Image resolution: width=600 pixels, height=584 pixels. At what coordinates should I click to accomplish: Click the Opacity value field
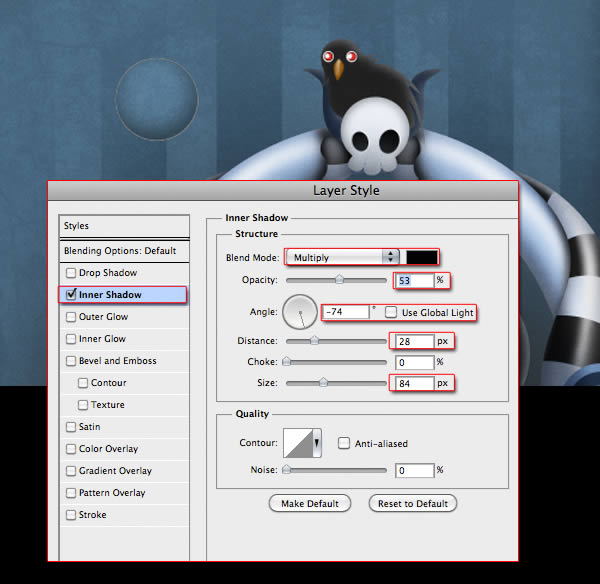[x=415, y=281]
